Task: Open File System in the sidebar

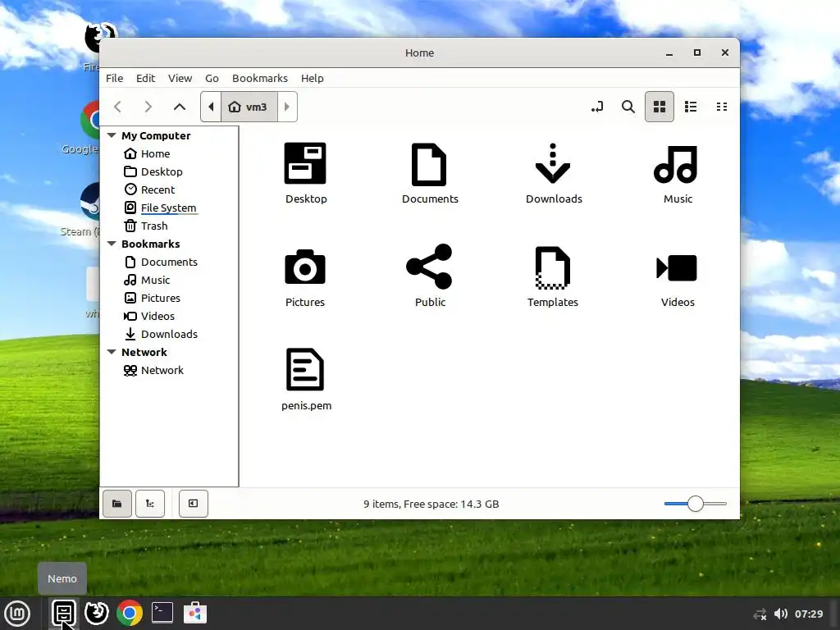Action: tap(169, 208)
